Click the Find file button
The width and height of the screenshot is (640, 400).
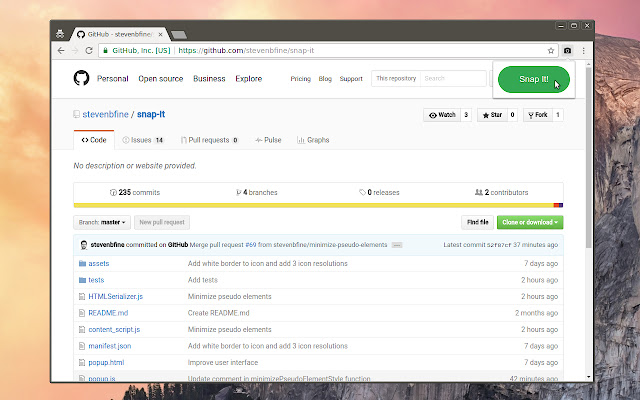click(478, 222)
